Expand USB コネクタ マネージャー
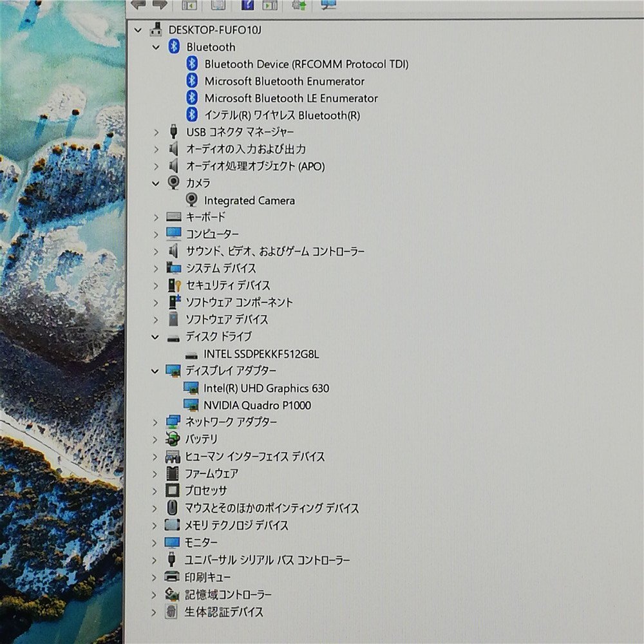The height and width of the screenshot is (644, 644). pyautogui.click(x=156, y=132)
